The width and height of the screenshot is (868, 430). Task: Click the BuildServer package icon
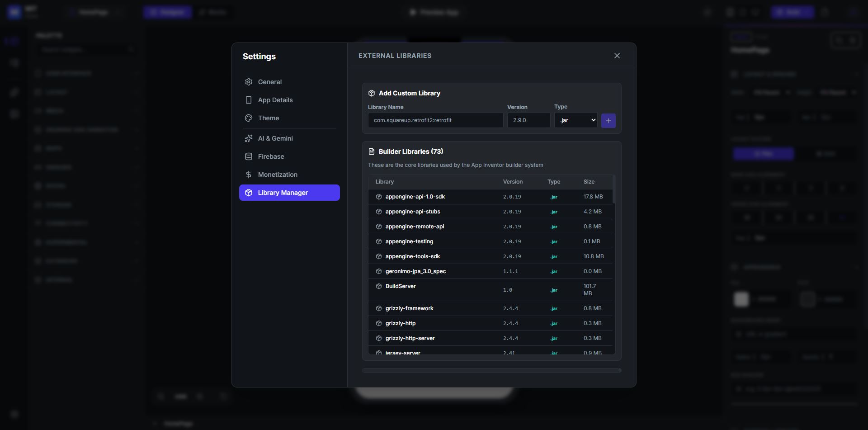click(379, 286)
